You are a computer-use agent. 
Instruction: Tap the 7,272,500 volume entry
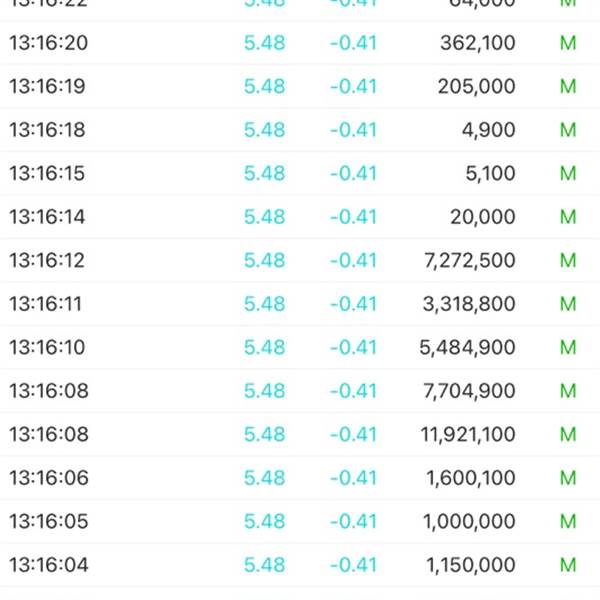click(x=470, y=261)
